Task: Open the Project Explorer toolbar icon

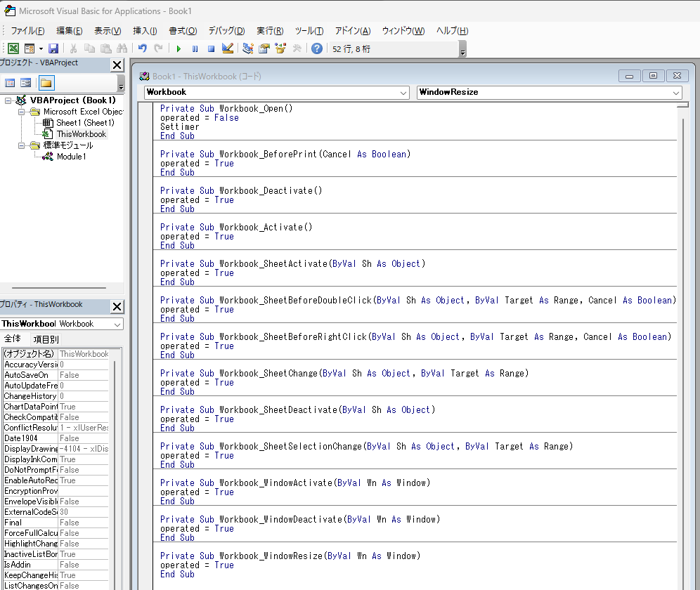Action: click(247, 48)
